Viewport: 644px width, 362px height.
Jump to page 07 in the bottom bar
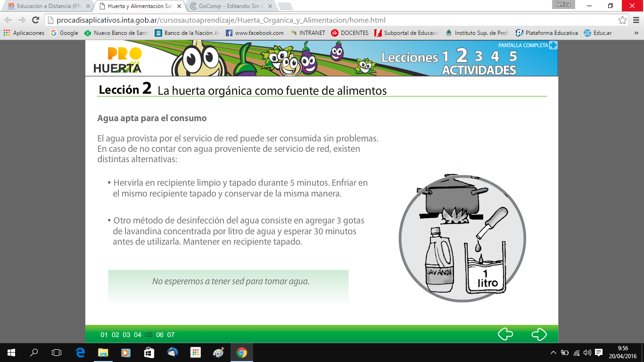click(171, 335)
